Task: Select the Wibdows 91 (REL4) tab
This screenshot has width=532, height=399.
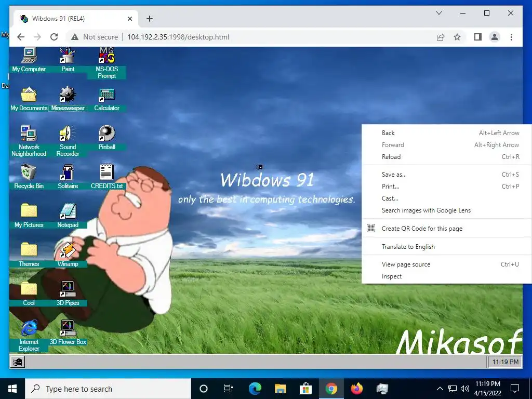Action: click(76, 18)
